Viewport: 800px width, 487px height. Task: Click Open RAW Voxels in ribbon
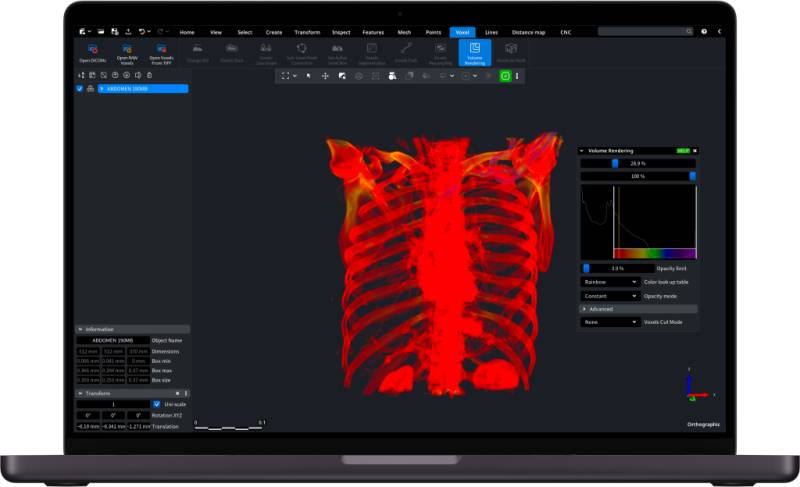click(x=127, y=49)
